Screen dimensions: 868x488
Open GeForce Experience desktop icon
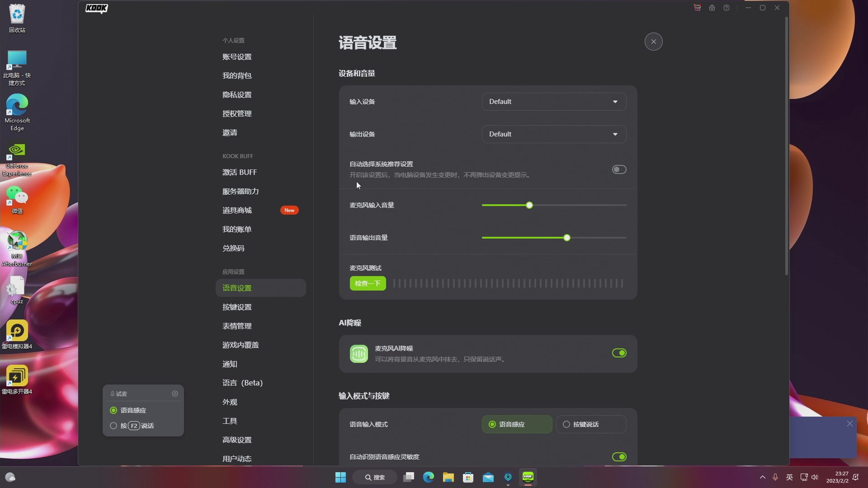tap(17, 160)
